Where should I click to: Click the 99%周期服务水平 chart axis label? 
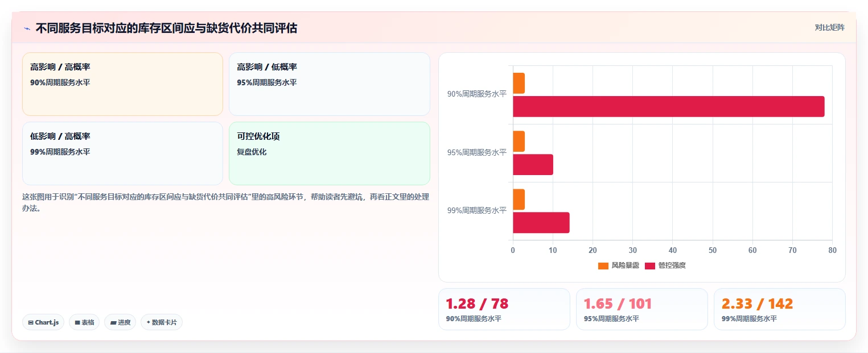[476, 210]
